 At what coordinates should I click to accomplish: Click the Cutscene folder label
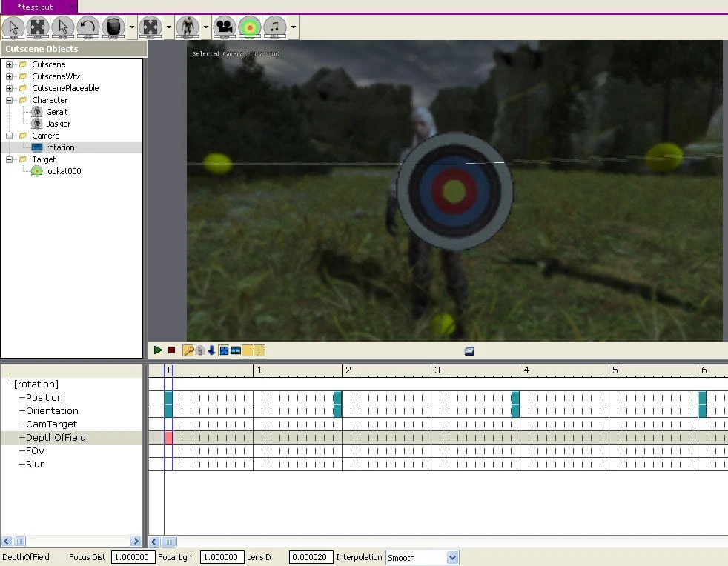point(48,64)
